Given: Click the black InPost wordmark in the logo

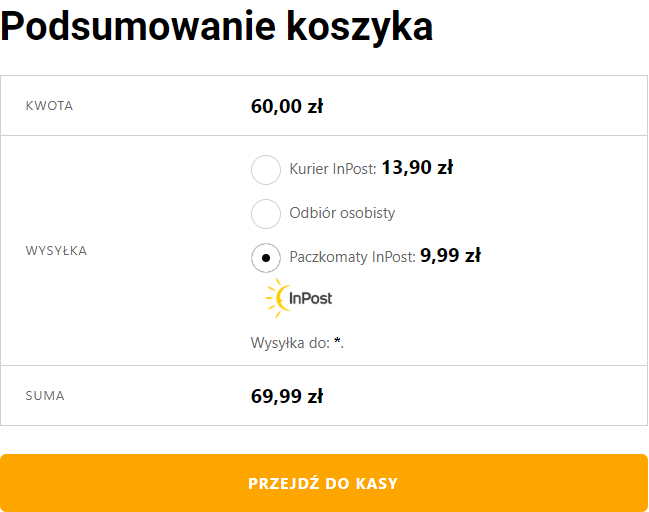Looking at the screenshot, I should [x=311, y=298].
